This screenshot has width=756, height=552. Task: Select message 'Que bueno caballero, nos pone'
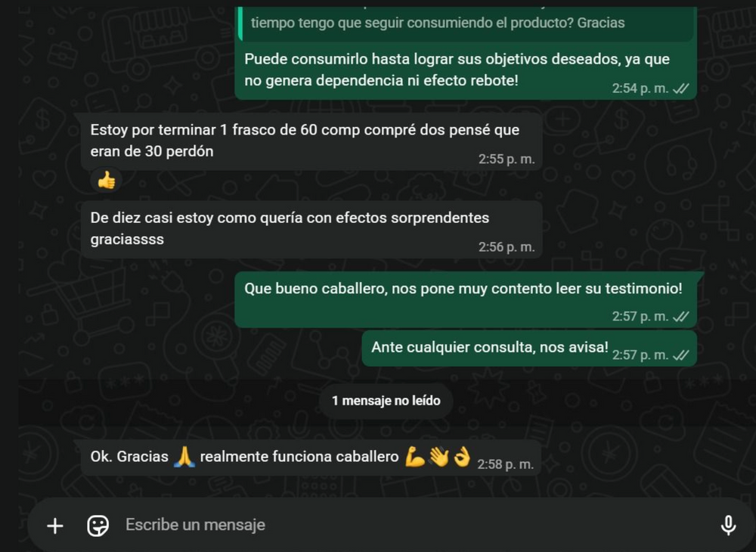point(465,300)
